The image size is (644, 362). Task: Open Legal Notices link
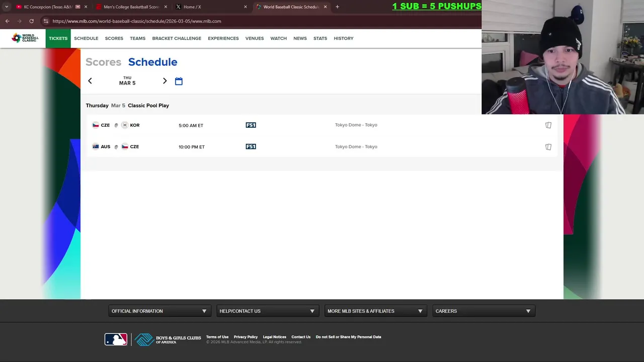pos(275,337)
